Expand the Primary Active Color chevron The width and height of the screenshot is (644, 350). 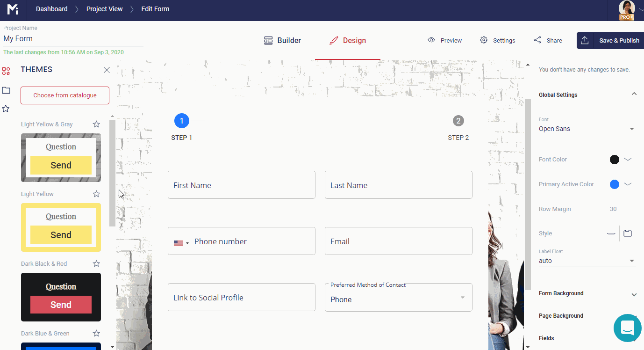click(x=628, y=184)
